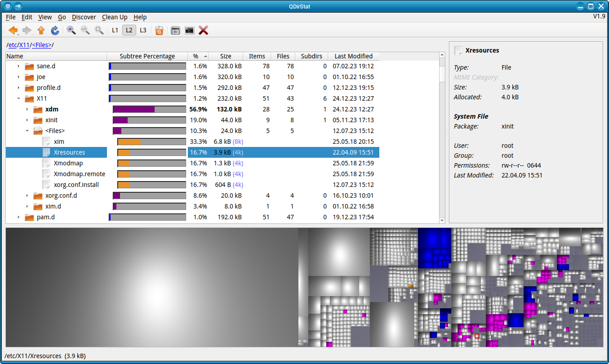
Task: Reset treemap zoom
Action: 99,30
